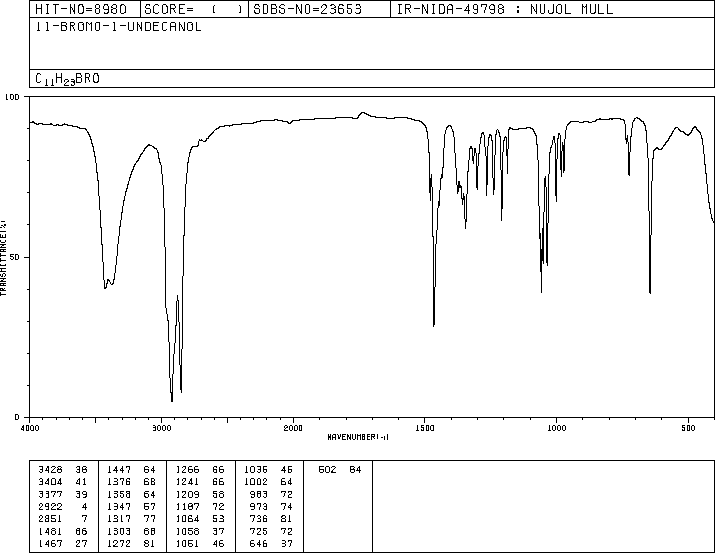Select the 736 peak table entry
This screenshot has height=553, width=715.
[x=271, y=519]
